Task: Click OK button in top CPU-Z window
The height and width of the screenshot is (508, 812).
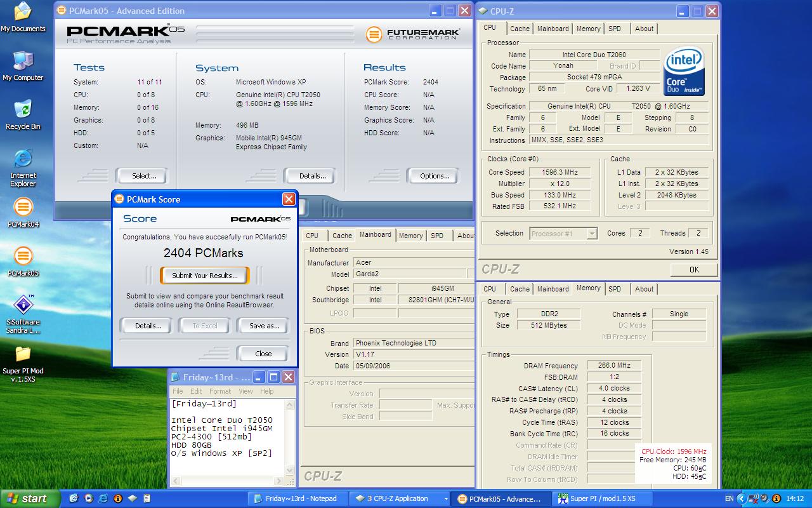Action: click(694, 270)
